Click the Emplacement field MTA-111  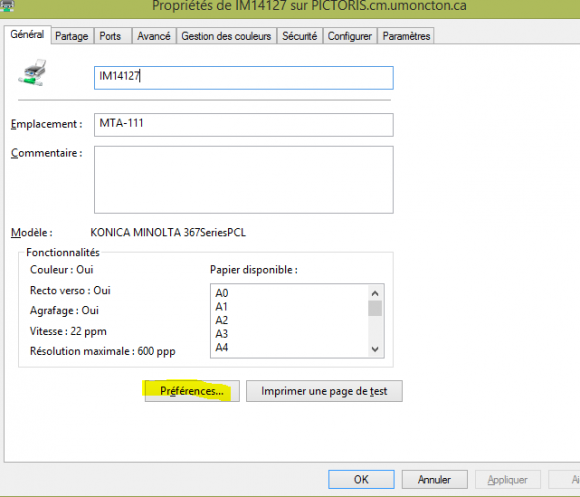[244, 125]
